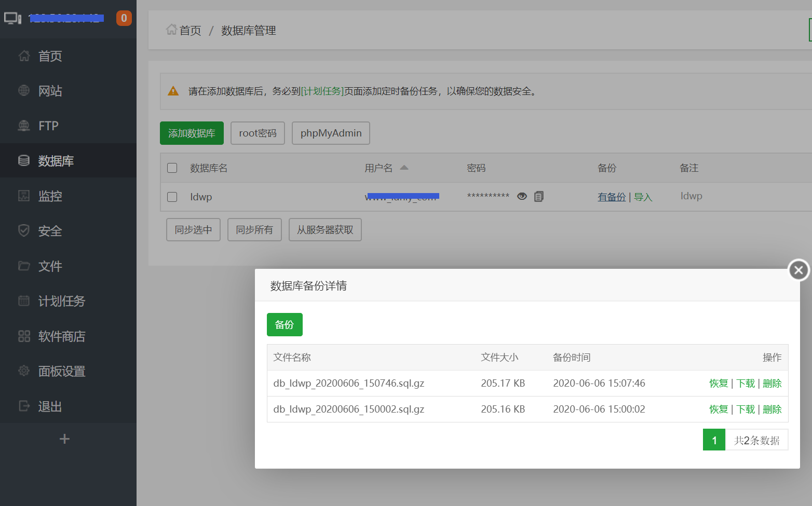812x506 pixels.
Task: Open 首页 from the breadcrumb
Action: (x=189, y=30)
